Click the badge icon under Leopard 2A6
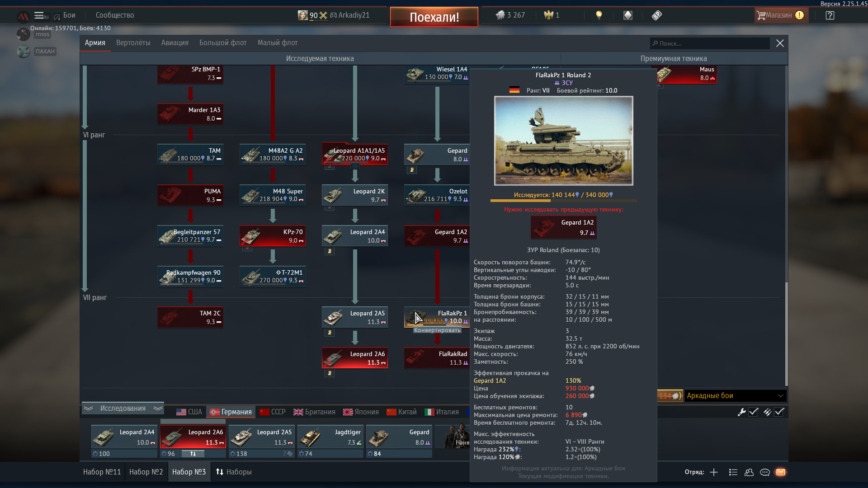The image size is (868, 488). tap(330, 373)
